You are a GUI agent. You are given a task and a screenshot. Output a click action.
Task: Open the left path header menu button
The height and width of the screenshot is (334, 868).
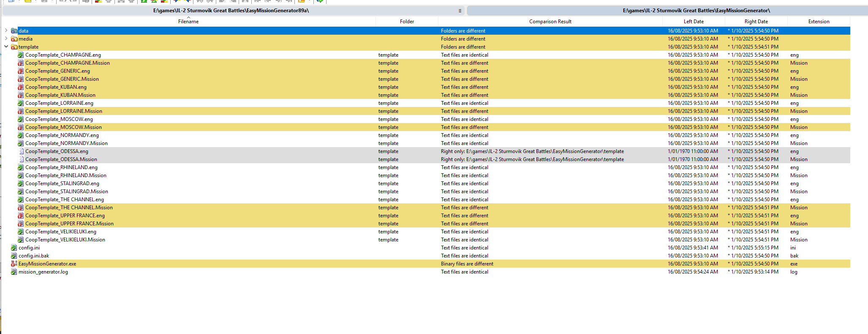pos(460,11)
